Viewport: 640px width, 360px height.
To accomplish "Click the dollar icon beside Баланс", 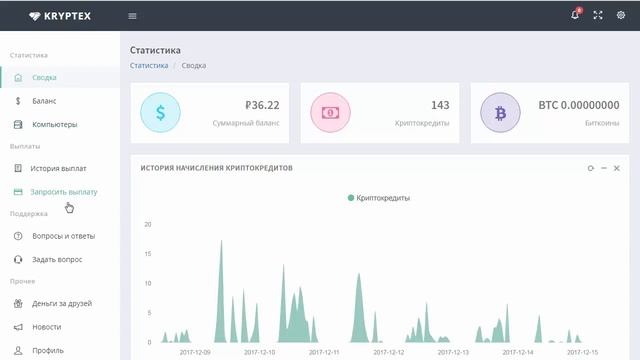I will pos(18,101).
